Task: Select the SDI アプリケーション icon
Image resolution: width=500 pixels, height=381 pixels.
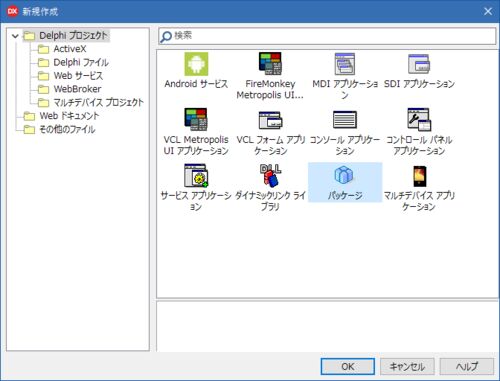Action: point(419,64)
